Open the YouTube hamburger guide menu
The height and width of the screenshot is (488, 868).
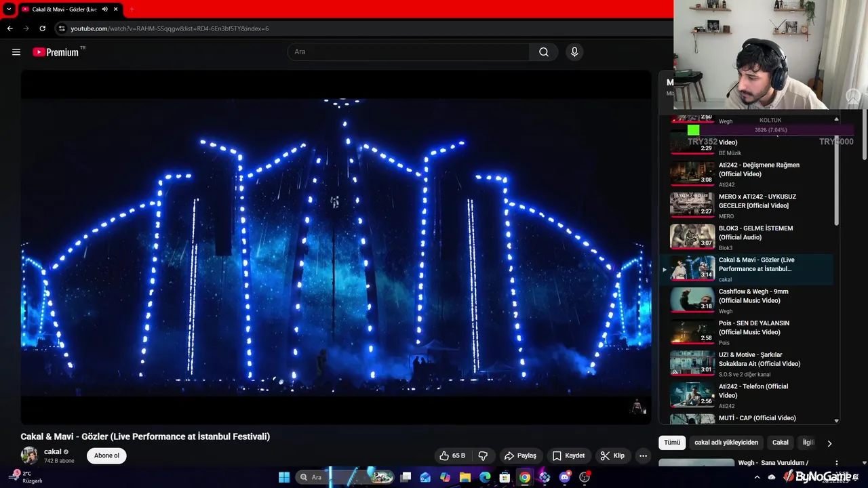[x=16, y=52]
